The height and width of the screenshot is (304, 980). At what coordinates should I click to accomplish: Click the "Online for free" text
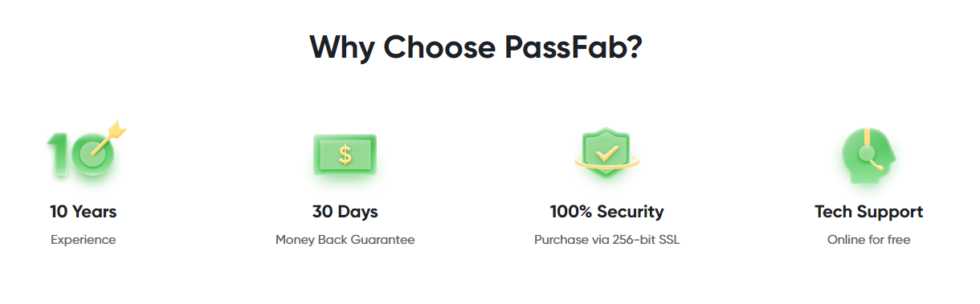pos(869,240)
